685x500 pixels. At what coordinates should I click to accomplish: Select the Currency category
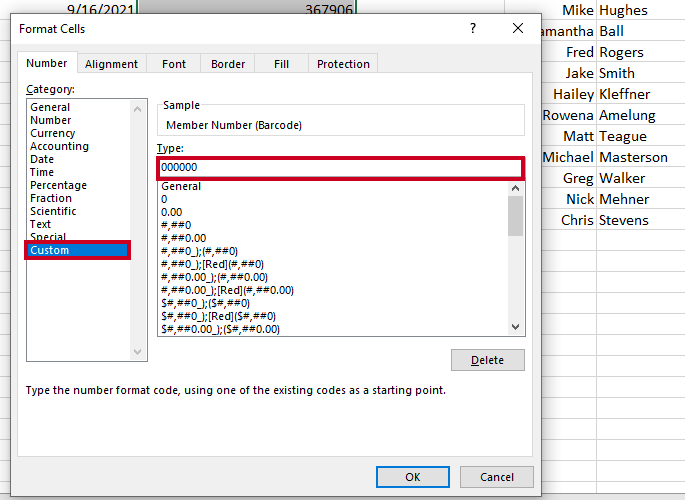pos(52,133)
